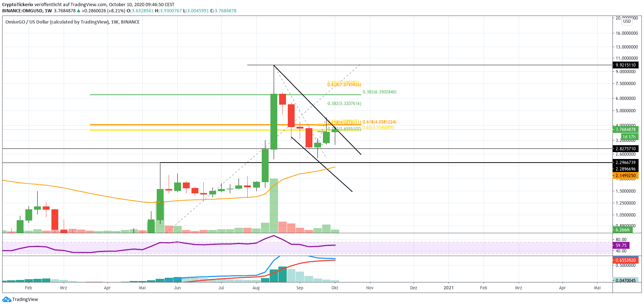Click the Nov month marker on time axis
This screenshot has width=644, height=306.
coord(370,288)
